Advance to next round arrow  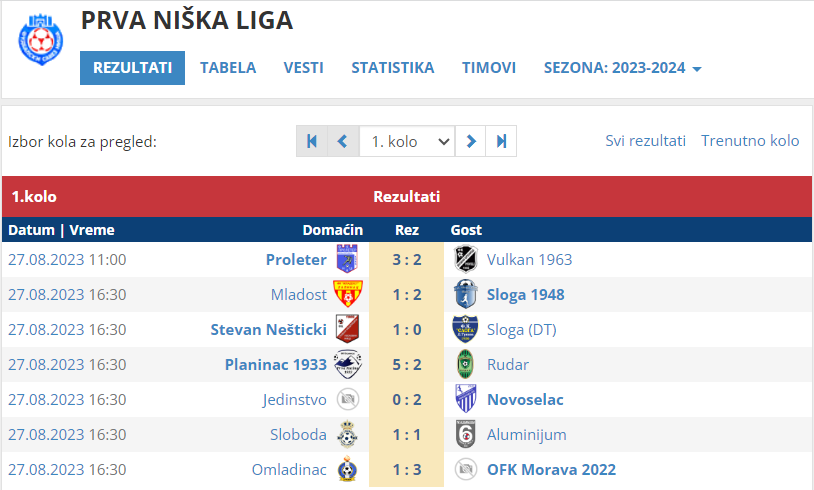point(470,141)
